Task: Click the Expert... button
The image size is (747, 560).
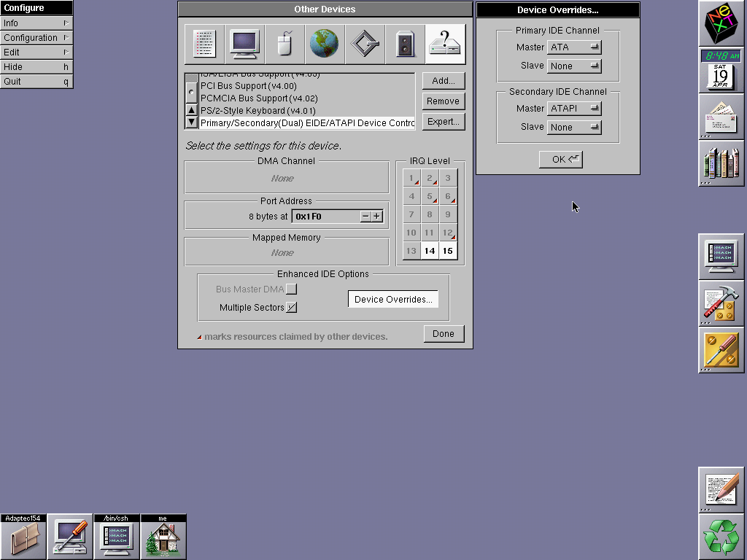Action: tap(443, 122)
